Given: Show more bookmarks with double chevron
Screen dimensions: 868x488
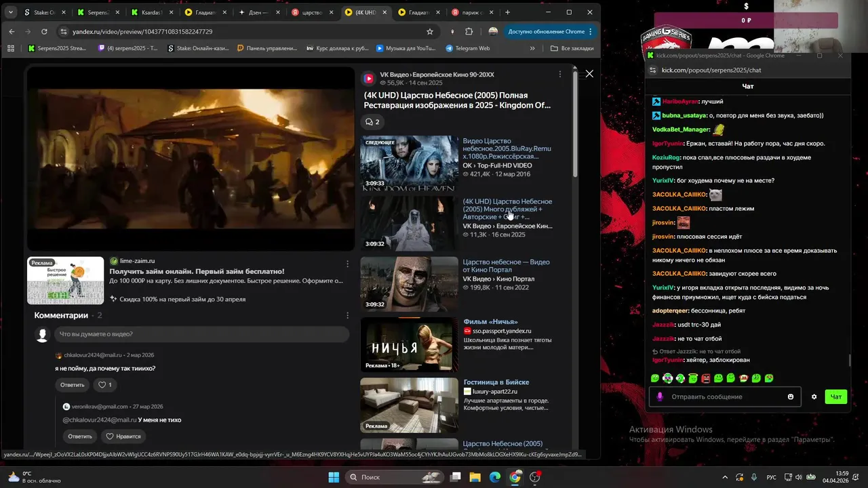Looking at the screenshot, I should (x=532, y=48).
